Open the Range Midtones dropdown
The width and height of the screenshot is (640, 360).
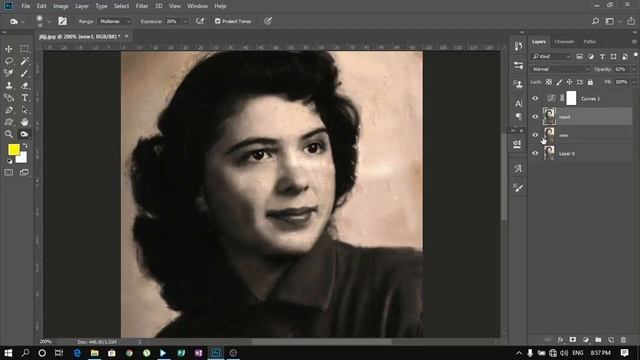115,21
